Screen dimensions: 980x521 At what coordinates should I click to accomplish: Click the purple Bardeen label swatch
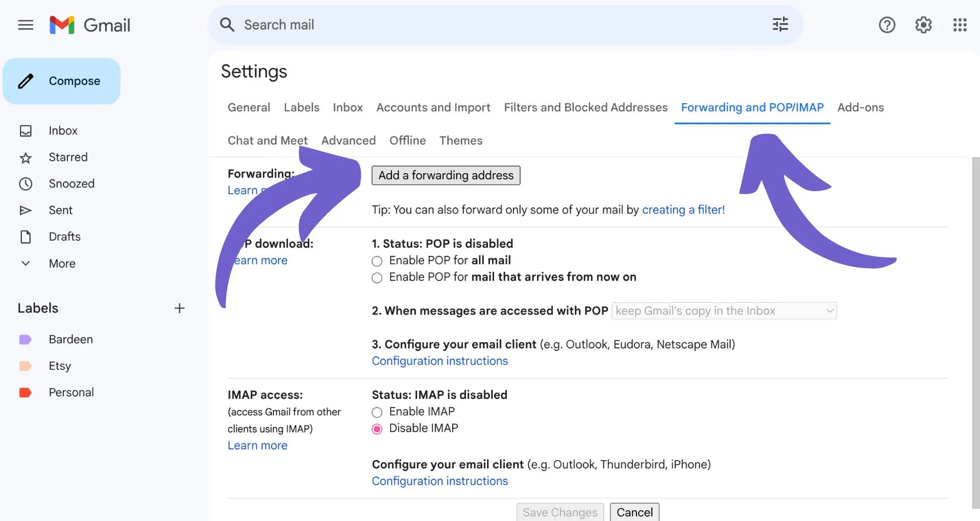click(x=26, y=340)
